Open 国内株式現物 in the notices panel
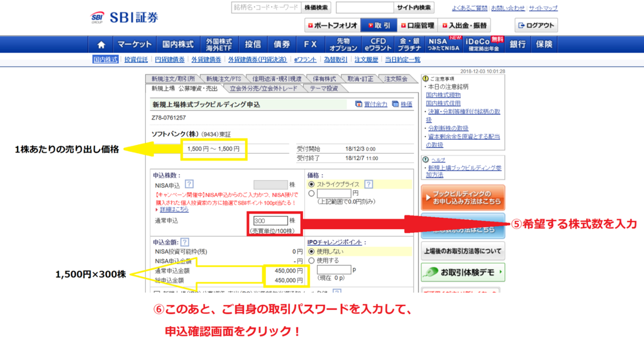644x347 pixels. (443, 95)
